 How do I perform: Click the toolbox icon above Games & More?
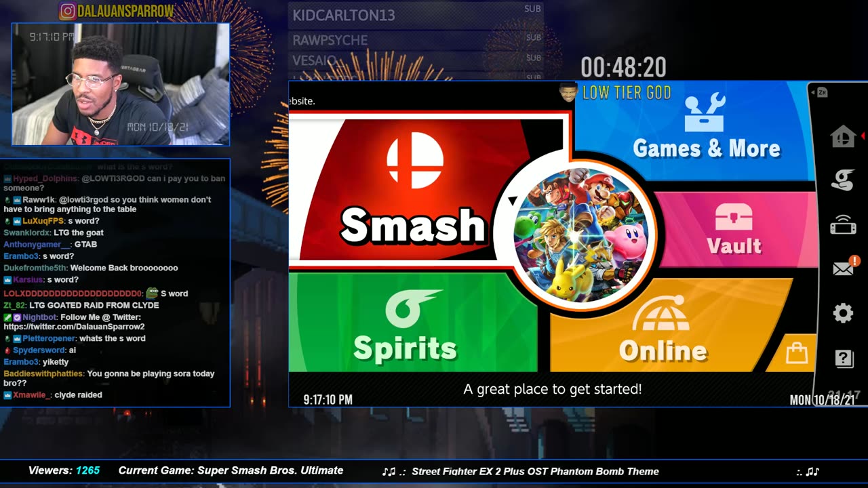pos(705,112)
